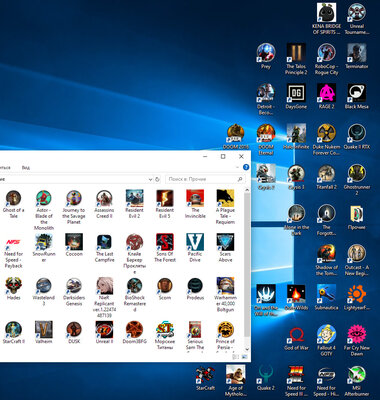This screenshot has width=380, height=400.
Task: Select Resident Evil 2 in folder window
Action: [x=134, y=204]
